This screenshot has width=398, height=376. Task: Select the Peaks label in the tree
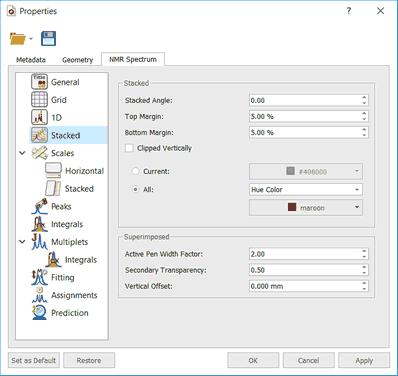pos(61,206)
